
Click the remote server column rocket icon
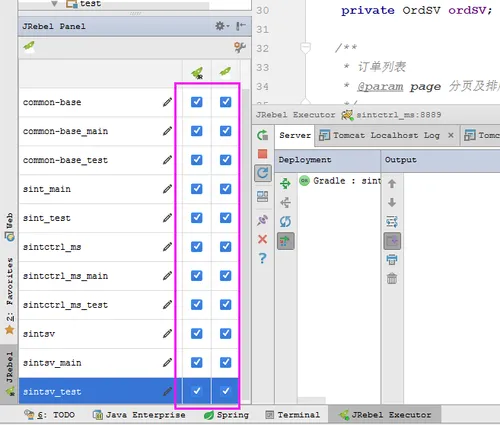pyautogui.click(x=225, y=71)
